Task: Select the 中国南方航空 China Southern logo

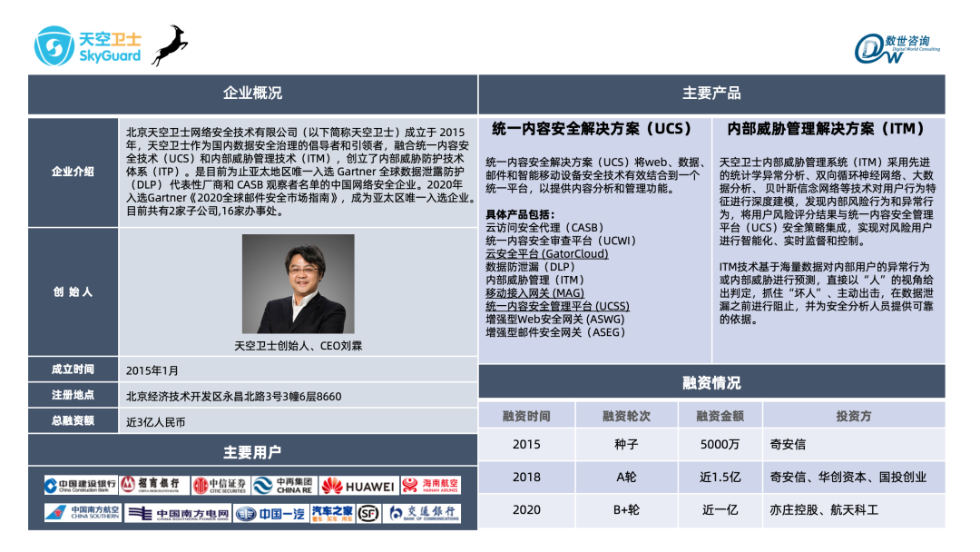Action: (83, 513)
